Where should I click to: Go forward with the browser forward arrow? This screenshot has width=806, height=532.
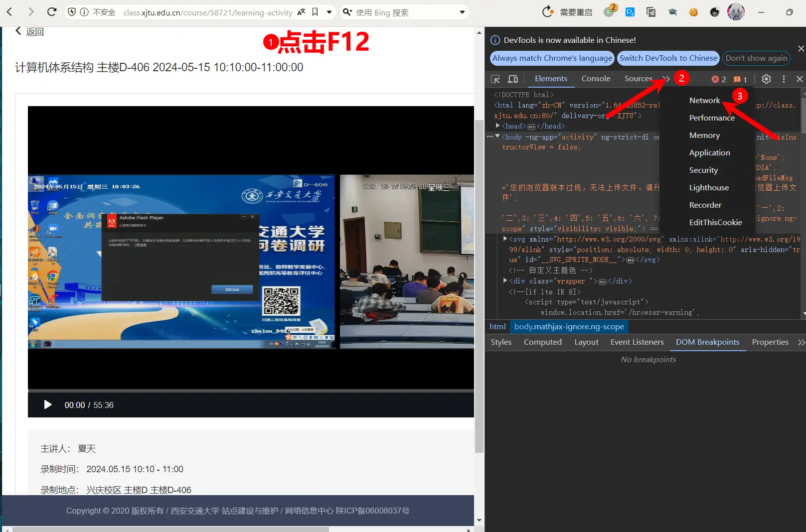click(x=31, y=12)
